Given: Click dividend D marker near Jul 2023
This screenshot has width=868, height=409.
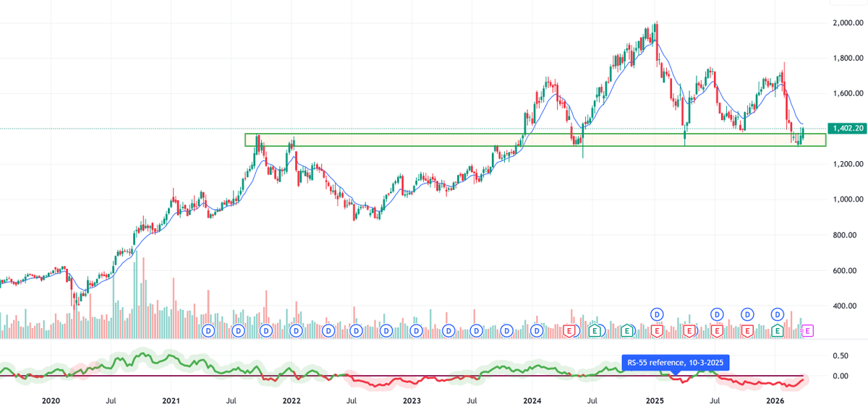Looking at the screenshot, I should point(477,330).
